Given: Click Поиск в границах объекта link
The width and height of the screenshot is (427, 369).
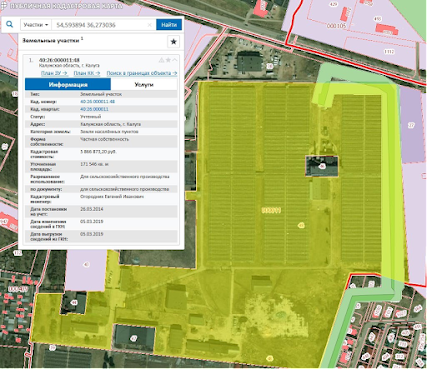Looking at the screenshot, I should pyautogui.click(x=142, y=73).
